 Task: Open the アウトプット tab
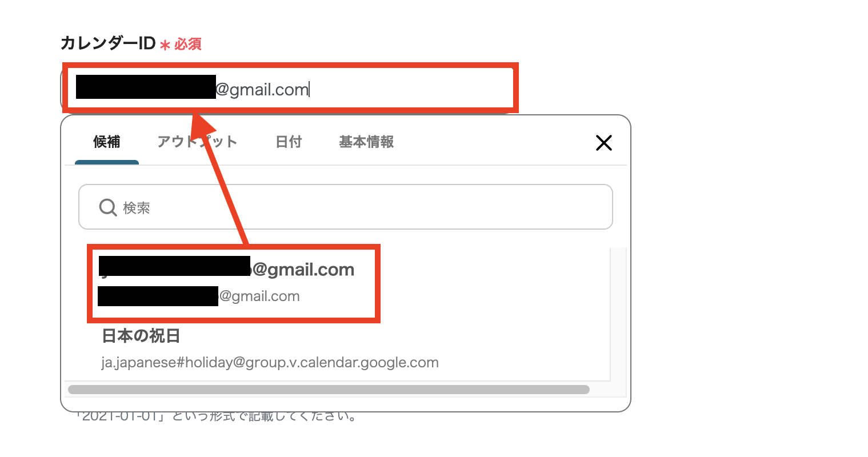(x=197, y=142)
